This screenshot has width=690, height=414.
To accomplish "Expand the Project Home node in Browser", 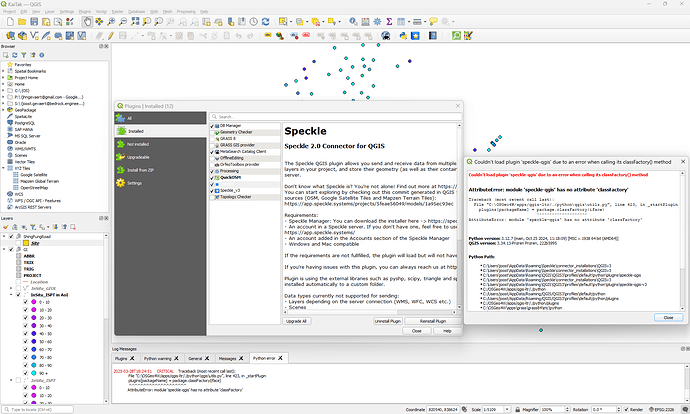I will tap(4, 77).
